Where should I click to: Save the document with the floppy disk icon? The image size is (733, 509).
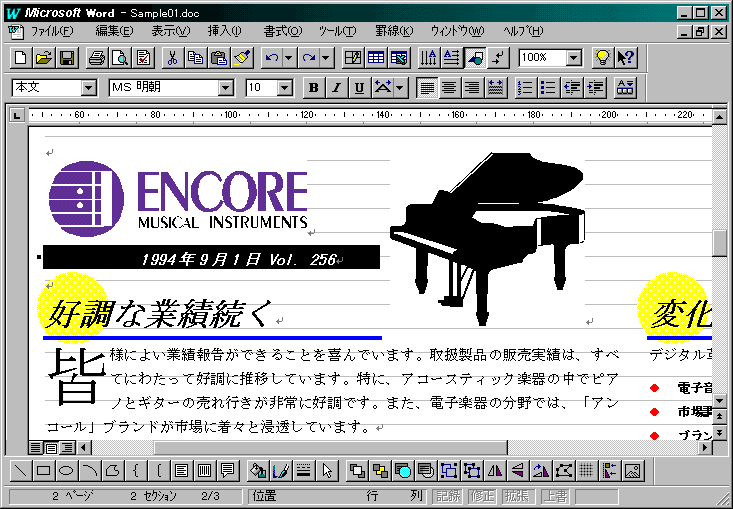(x=67, y=58)
